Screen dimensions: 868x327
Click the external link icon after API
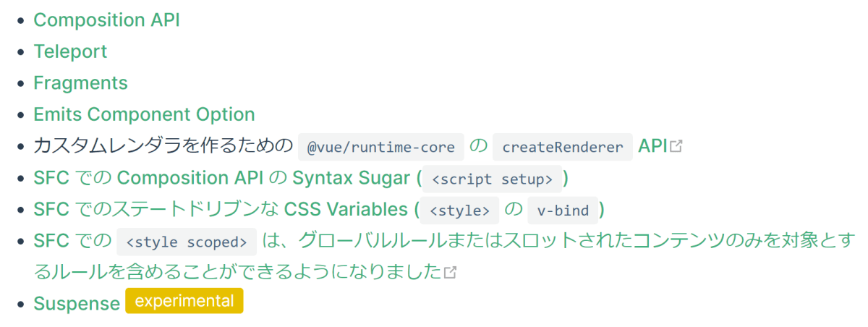point(676,147)
